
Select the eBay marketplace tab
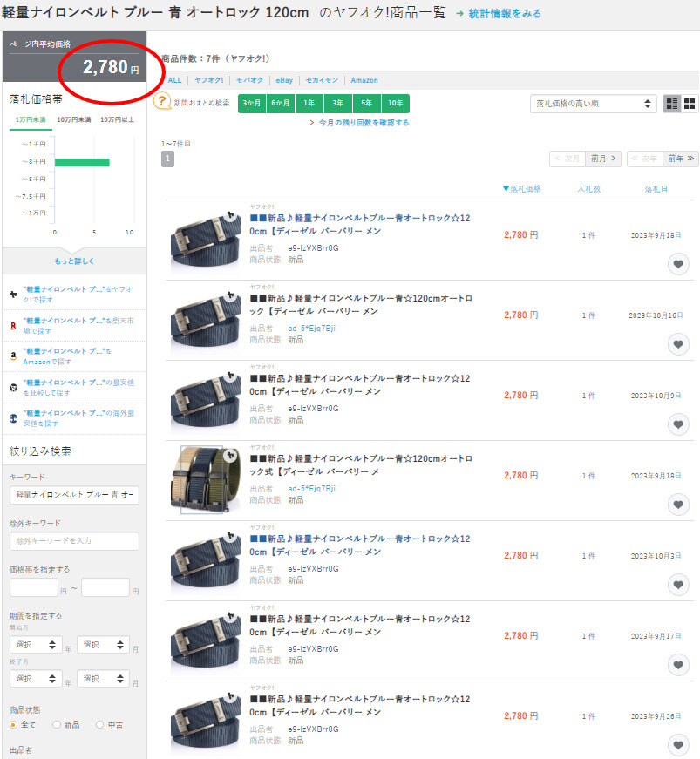284,80
